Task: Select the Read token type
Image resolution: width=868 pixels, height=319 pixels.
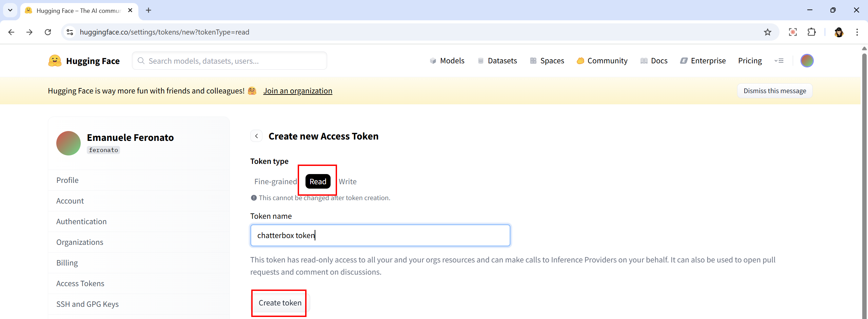Action: 318,182
